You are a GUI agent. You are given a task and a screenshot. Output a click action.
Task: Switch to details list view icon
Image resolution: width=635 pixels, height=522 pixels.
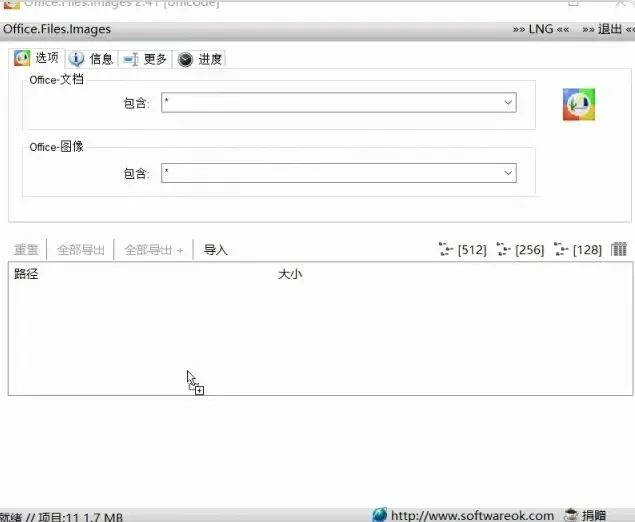pos(619,249)
